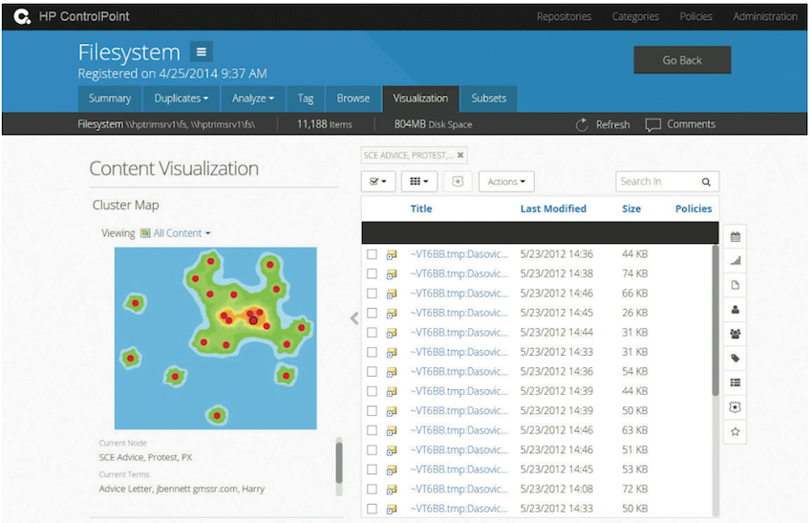This screenshot has width=812, height=523.
Task: Click file icon of the 63 KB row
Action: click(392, 431)
